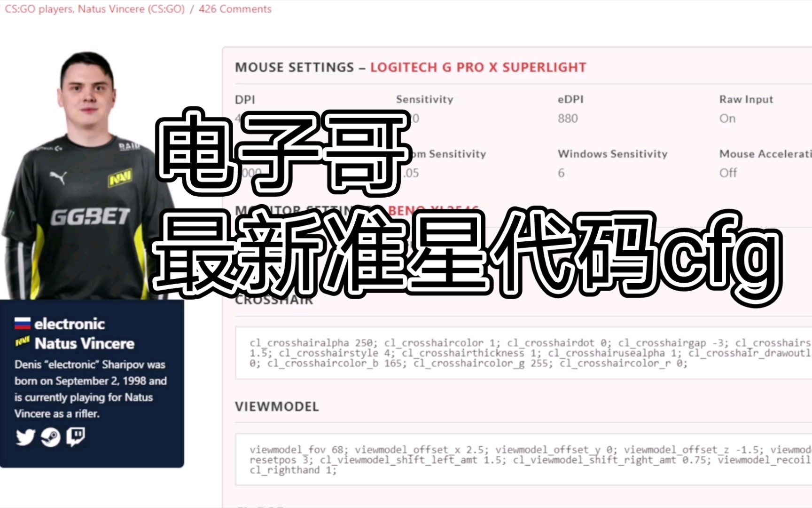The height and width of the screenshot is (508, 812).
Task: Click the VIEWMODEL section heading
Action: 277,406
